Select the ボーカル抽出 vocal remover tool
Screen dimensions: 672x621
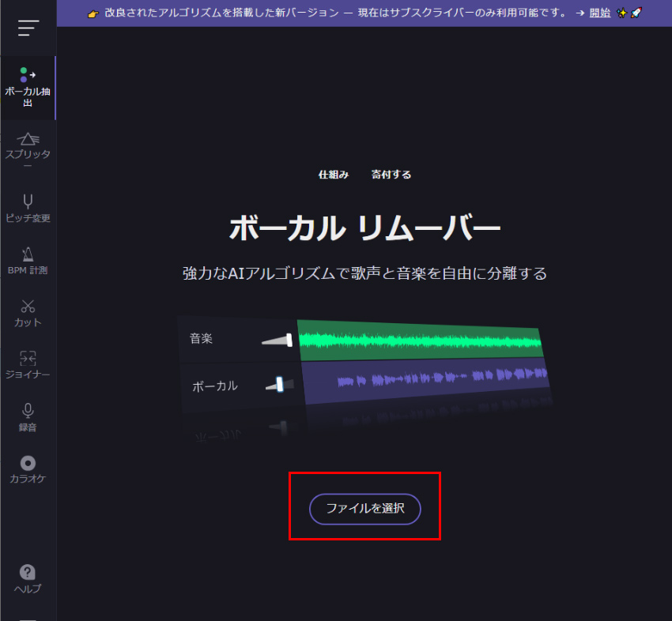coord(28,87)
